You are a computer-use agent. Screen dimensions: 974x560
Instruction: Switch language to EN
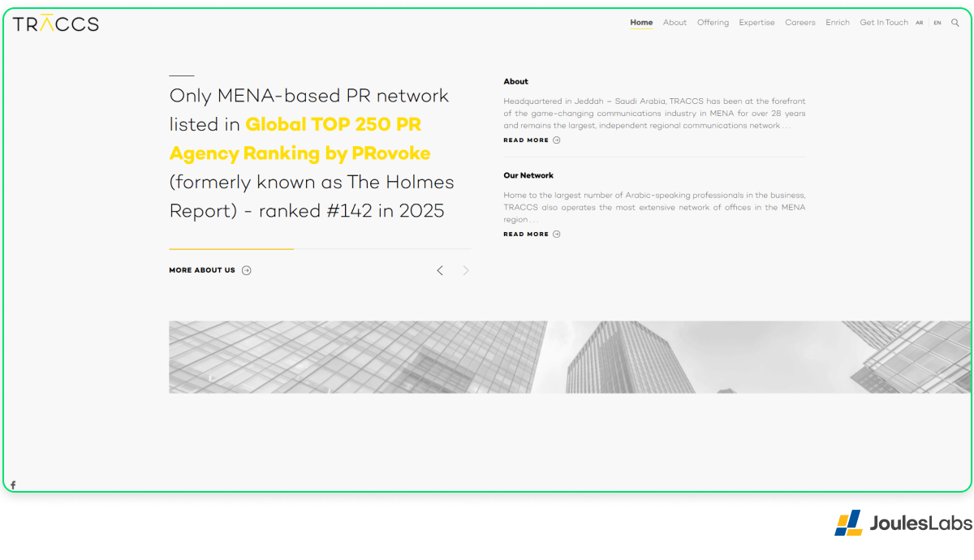(x=937, y=23)
